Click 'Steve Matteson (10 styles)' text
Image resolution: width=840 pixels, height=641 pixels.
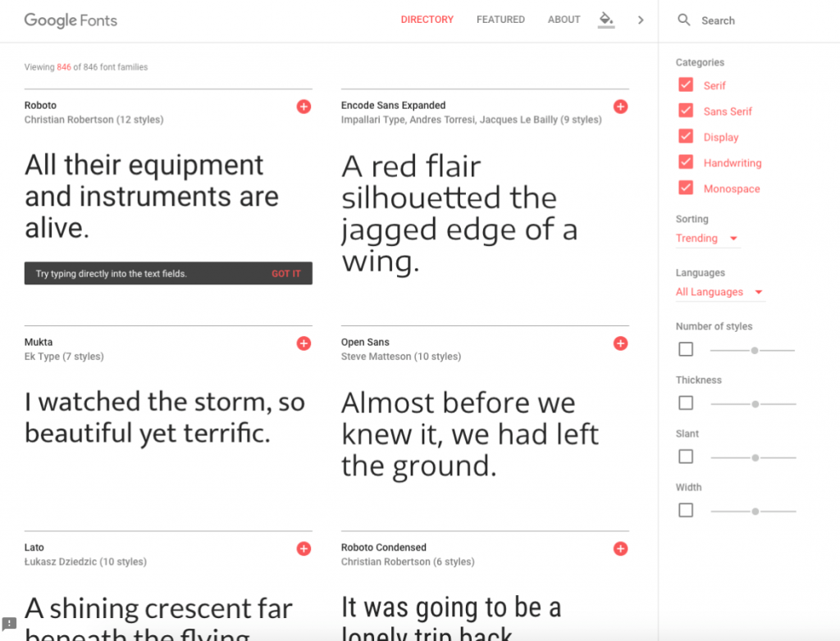(400, 356)
